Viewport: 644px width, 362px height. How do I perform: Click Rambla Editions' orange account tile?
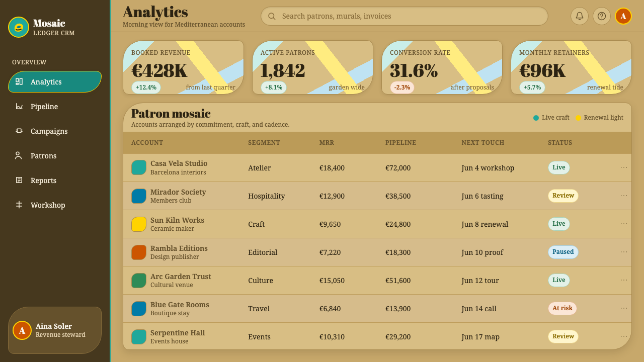pos(139,252)
